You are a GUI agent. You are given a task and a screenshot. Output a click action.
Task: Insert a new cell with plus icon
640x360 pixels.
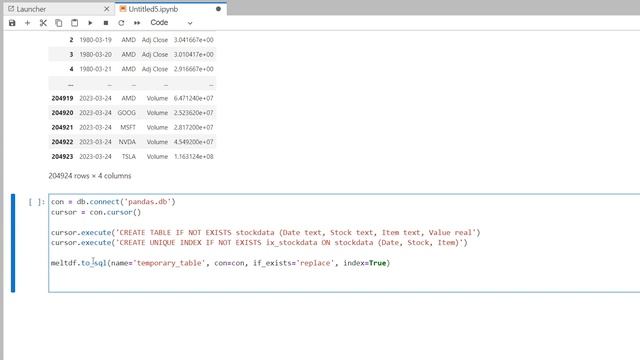27,23
